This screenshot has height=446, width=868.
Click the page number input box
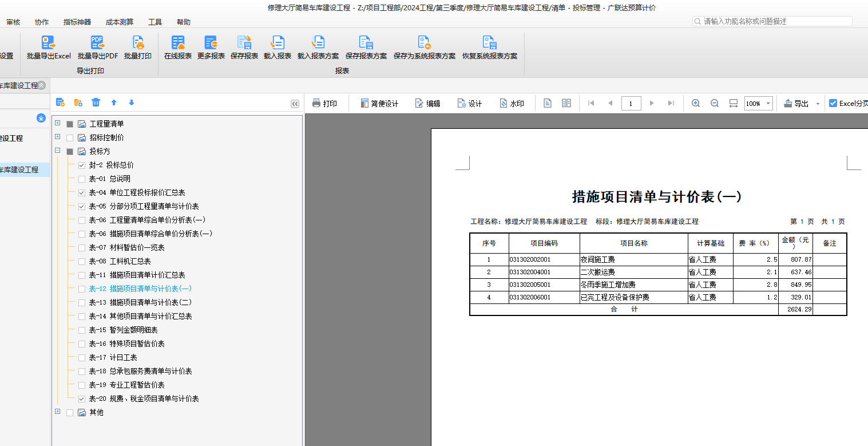[631, 104]
